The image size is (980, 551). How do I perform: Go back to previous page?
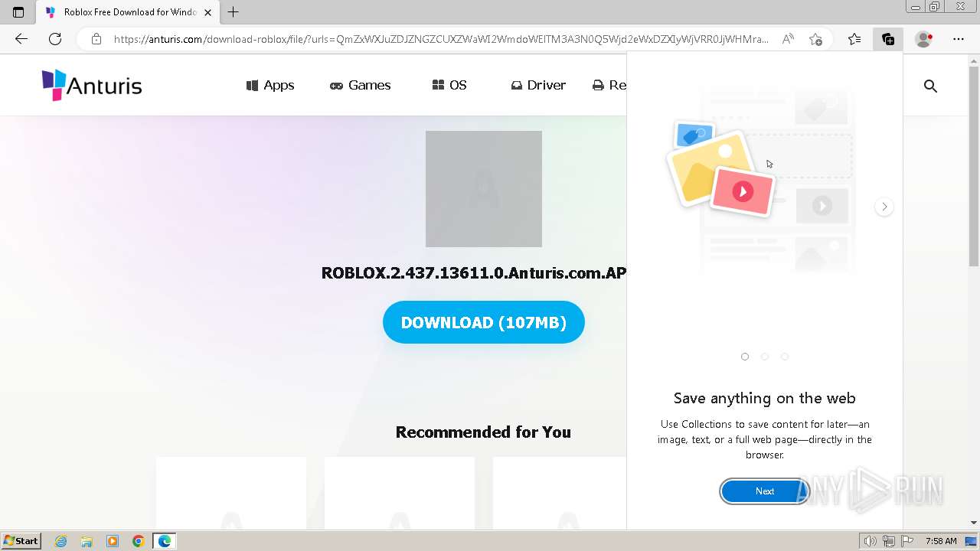pyautogui.click(x=21, y=39)
